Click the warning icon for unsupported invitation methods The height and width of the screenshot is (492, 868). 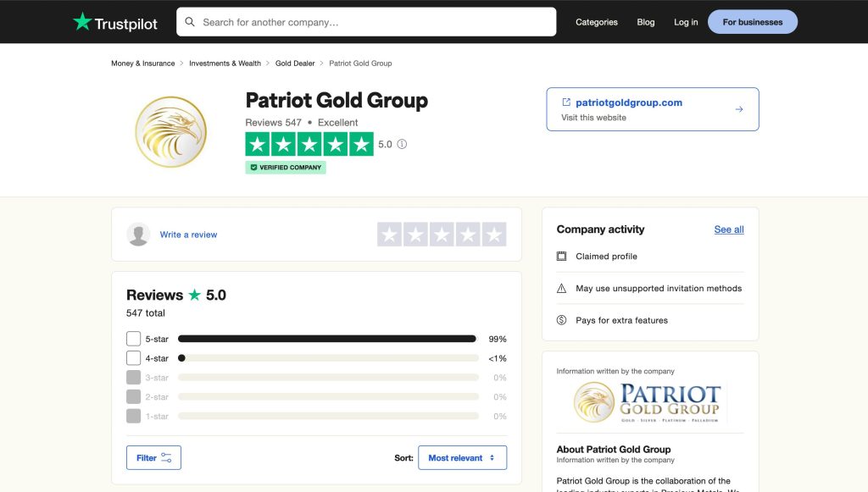pos(561,289)
